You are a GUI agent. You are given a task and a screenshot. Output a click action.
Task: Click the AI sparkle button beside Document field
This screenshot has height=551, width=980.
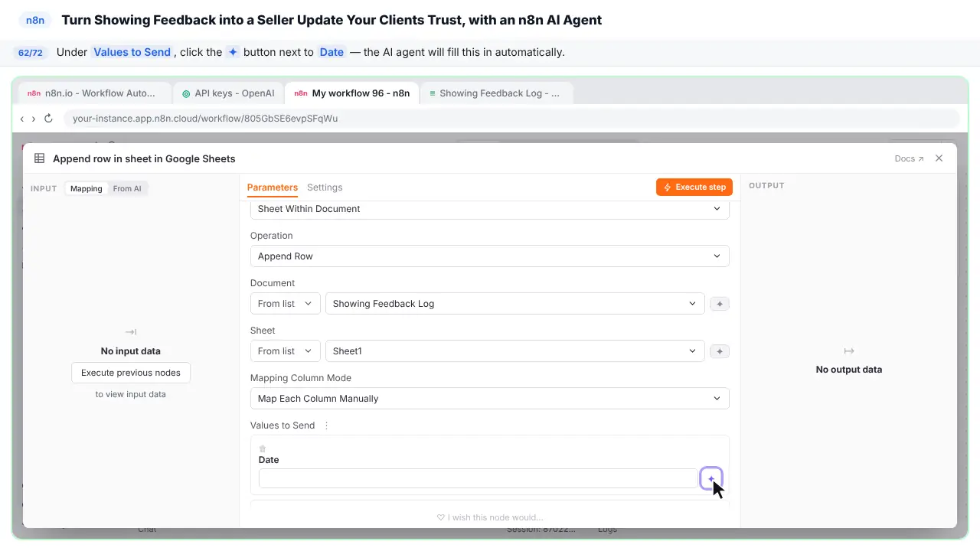pyautogui.click(x=719, y=304)
